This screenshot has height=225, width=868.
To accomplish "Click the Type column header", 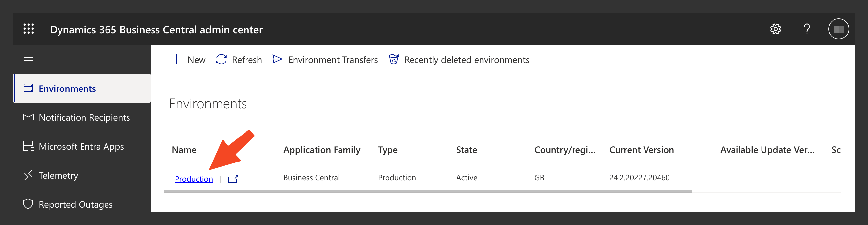I will tap(387, 150).
